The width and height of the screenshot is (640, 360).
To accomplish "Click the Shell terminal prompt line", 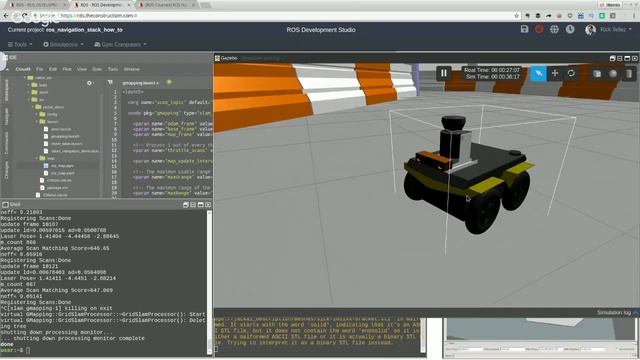I will click(15, 350).
